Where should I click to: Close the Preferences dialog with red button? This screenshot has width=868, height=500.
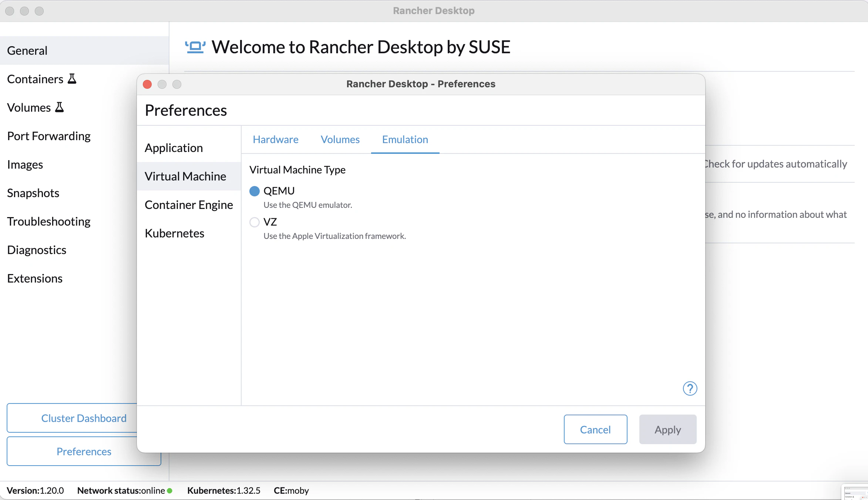147,84
